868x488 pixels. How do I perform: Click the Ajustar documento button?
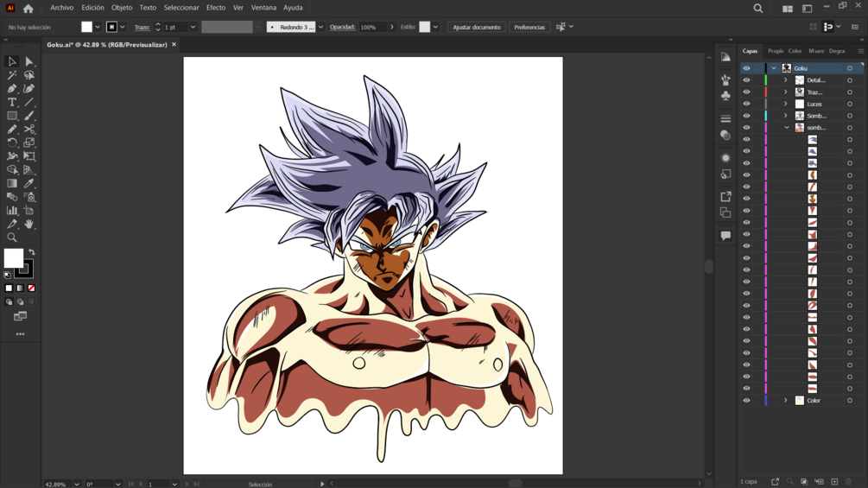(477, 27)
